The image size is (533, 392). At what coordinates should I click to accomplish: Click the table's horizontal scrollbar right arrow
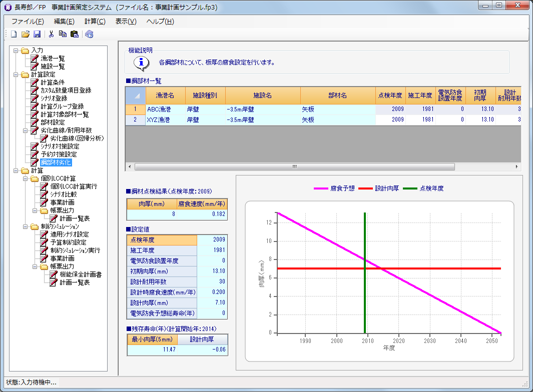pos(517,166)
